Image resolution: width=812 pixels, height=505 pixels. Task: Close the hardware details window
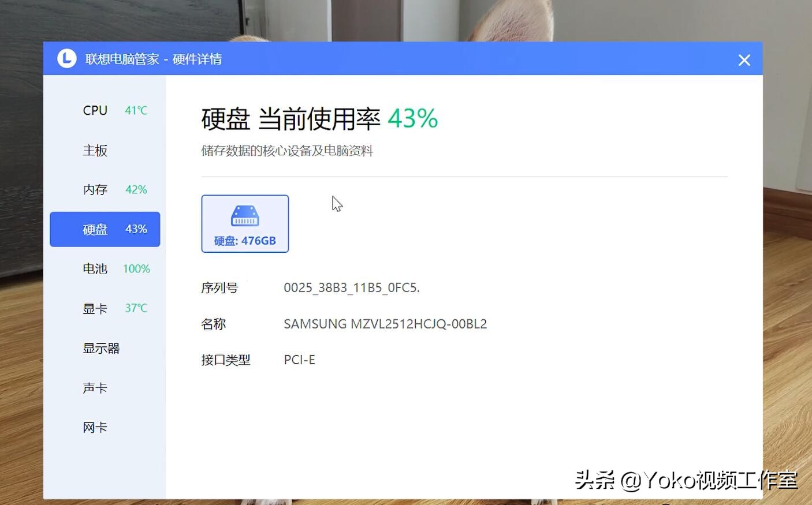coord(744,59)
